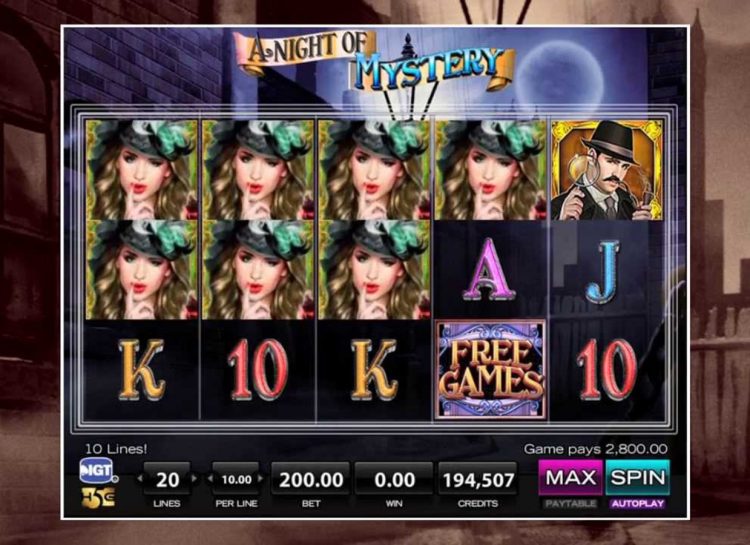Open the PAYTABLE
Screen dimensions: 750x545
tap(571, 503)
